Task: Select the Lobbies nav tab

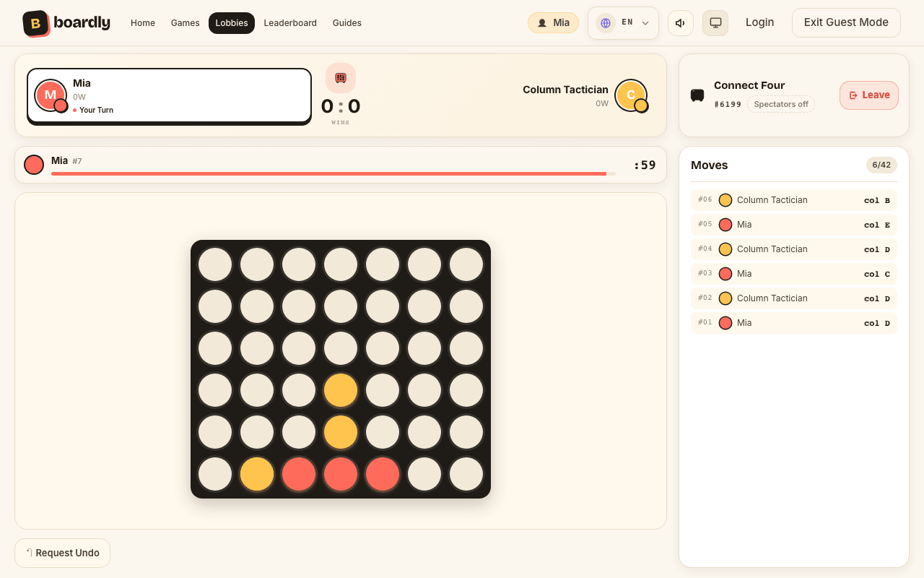Action: 232,23
